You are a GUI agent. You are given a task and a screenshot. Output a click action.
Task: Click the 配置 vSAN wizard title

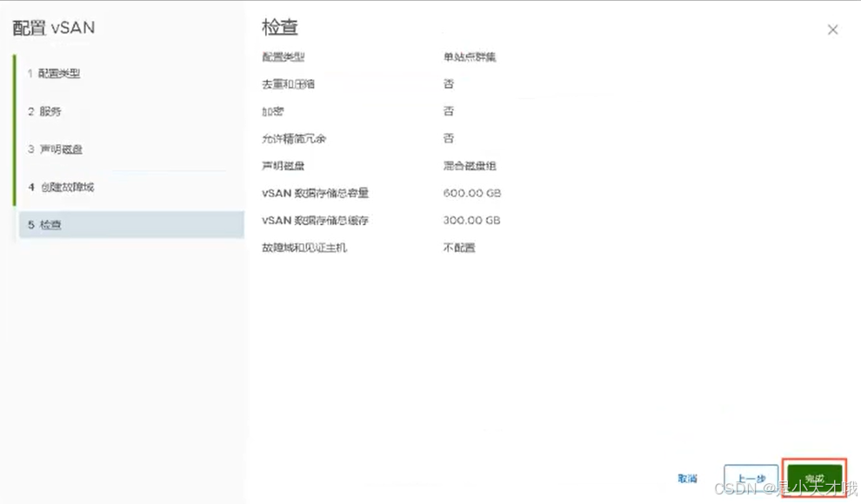(54, 28)
